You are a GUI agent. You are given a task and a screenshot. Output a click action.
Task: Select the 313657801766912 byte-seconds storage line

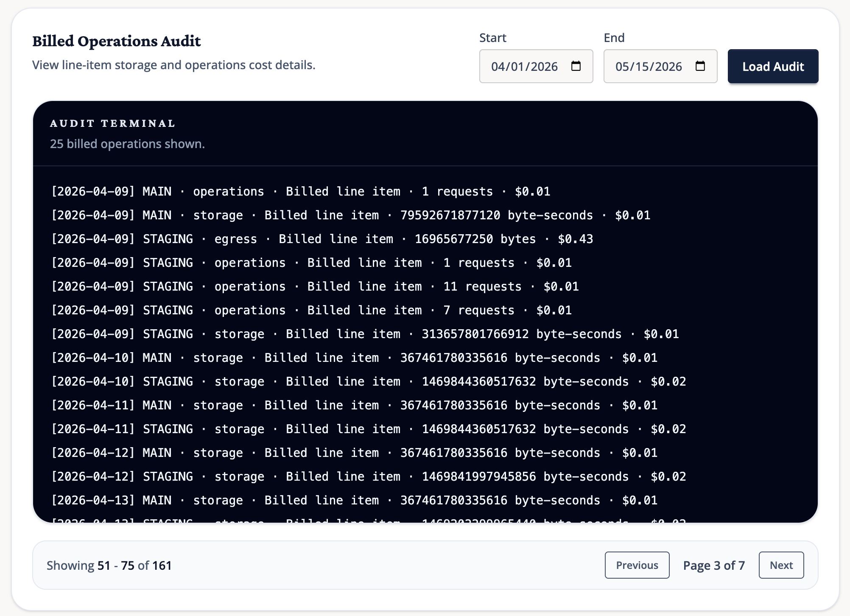click(365, 334)
